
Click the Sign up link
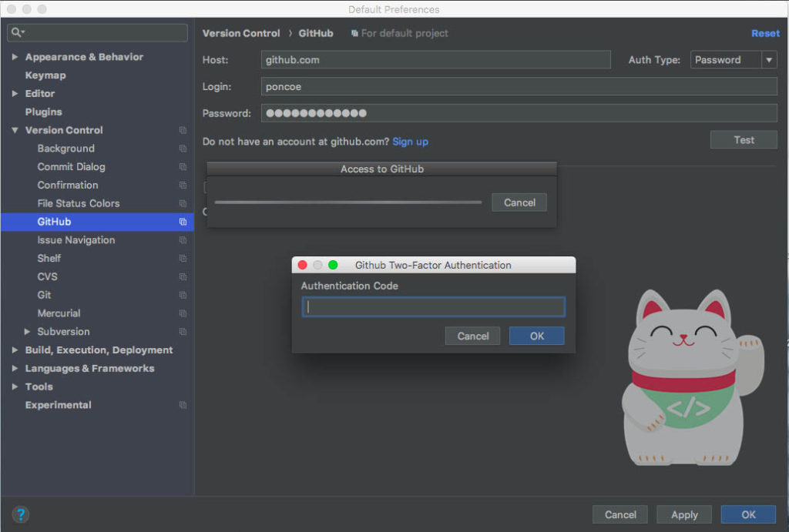[x=410, y=142]
